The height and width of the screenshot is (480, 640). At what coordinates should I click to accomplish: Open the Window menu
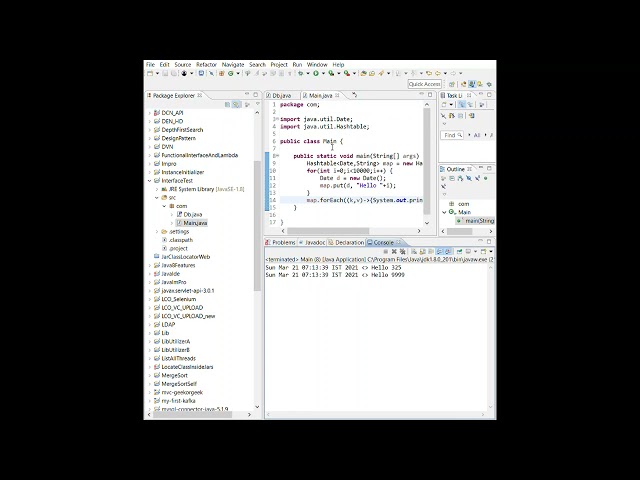point(317,64)
